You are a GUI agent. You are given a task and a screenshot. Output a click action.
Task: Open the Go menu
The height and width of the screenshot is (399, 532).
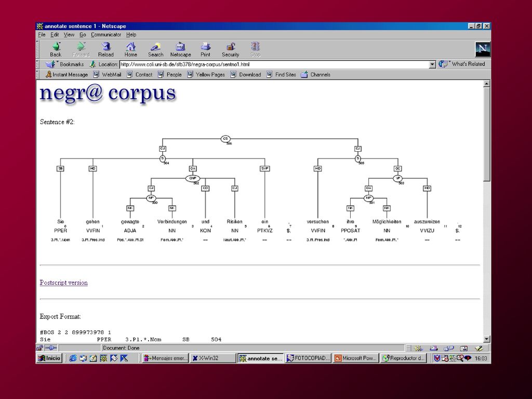click(x=83, y=35)
